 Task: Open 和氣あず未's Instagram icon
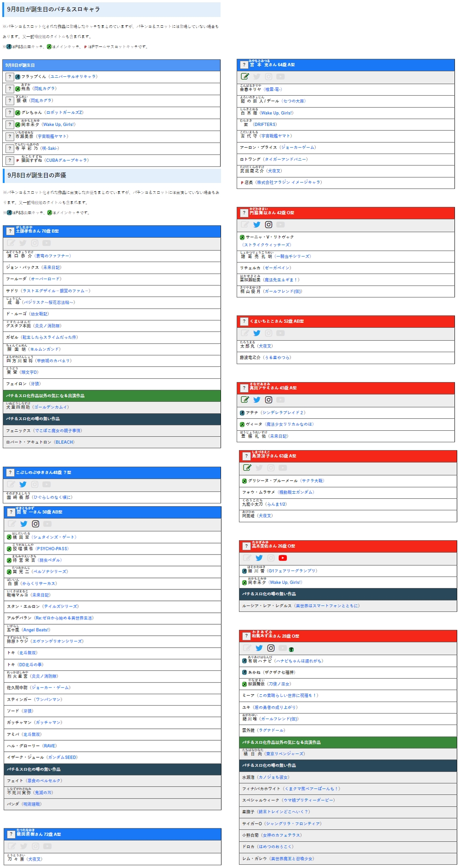pyautogui.click(x=271, y=648)
